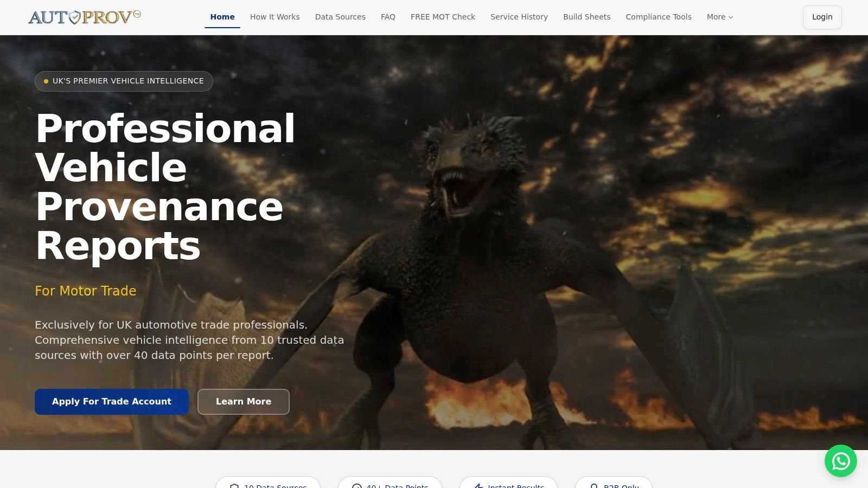Click the UK'S PREMIER VEHICLE INTELLIGENCE badge
The width and height of the screenshot is (868, 488).
tap(124, 81)
